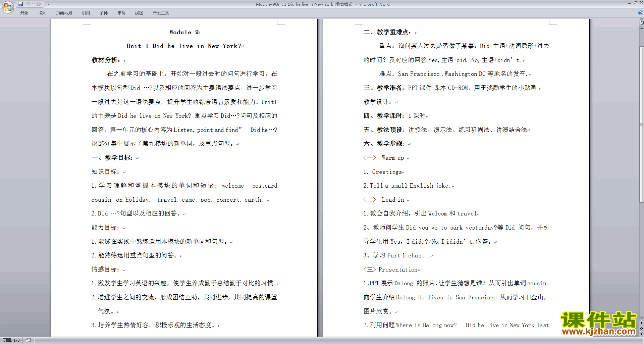Click the title heading "Module 9"
The height and width of the screenshot is (344, 644).
click(x=184, y=32)
